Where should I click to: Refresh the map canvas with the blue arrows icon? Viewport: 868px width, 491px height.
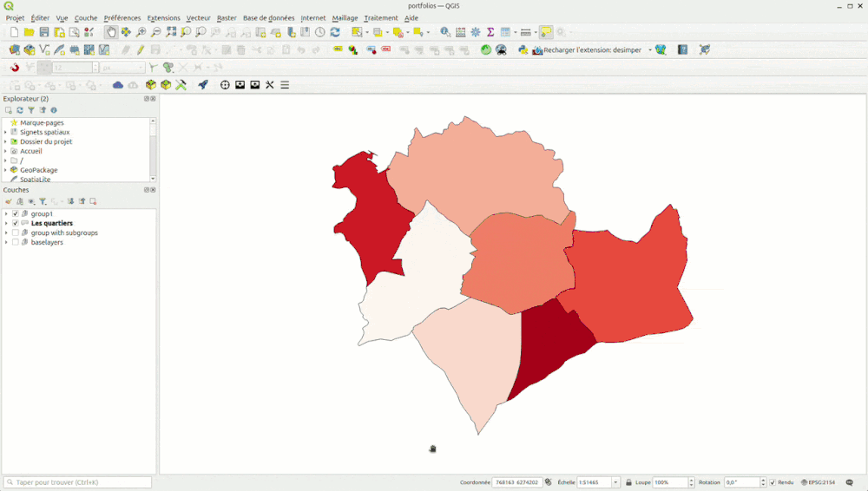(335, 32)
